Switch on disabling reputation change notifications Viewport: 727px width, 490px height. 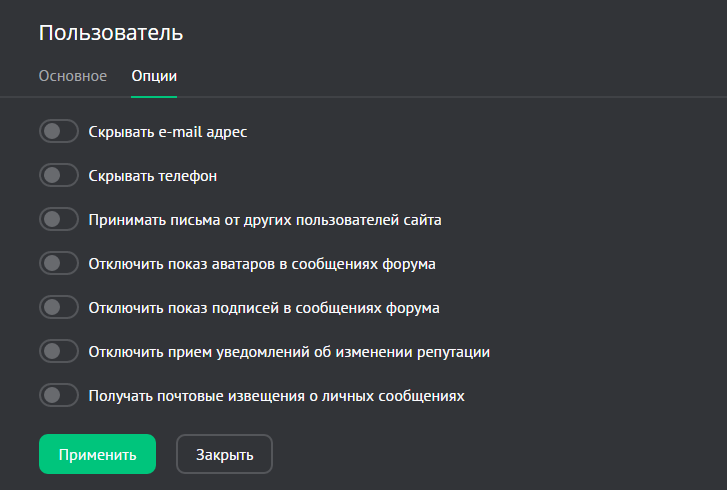pos(58,351)
